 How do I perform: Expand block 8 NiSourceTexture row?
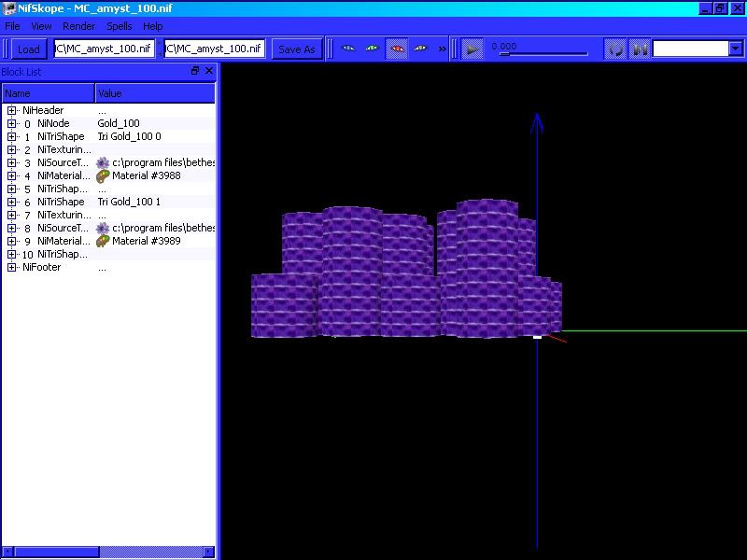pyautogui.click(x=11, y=229)
